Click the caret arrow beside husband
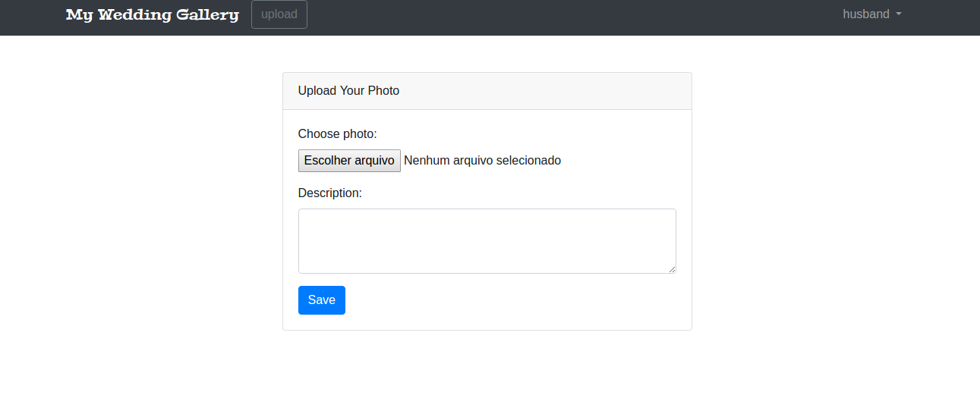The width and height of the screenshot is (980, 414). pos(899,14)
